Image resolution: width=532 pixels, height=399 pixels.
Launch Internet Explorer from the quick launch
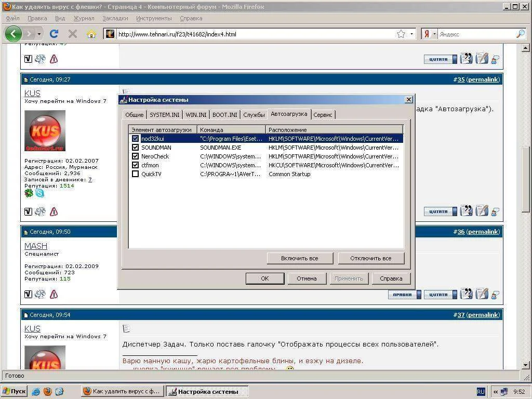tap(36, 392)
